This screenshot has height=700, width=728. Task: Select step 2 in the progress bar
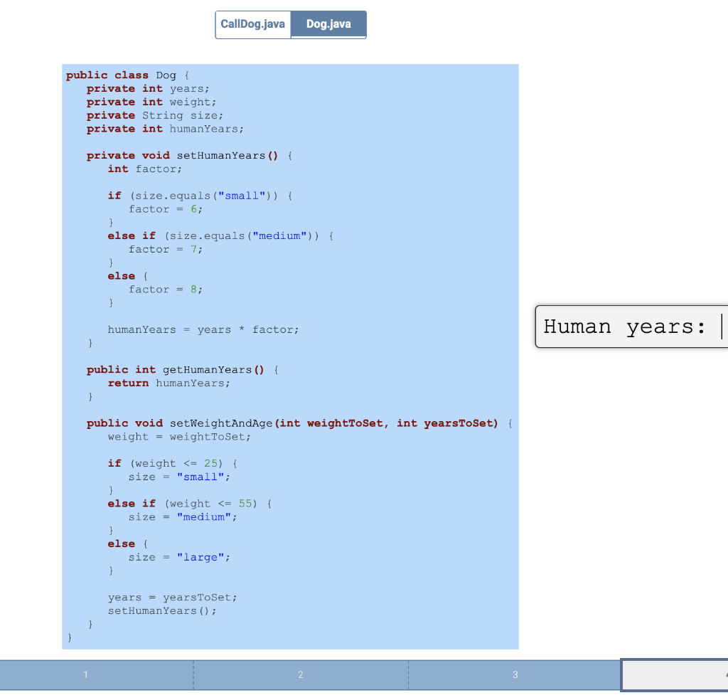click(300, 674)
